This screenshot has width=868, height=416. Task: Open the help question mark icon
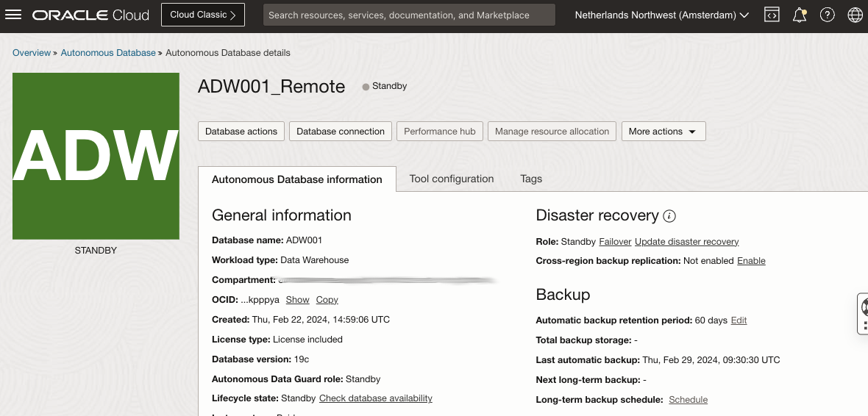point(827,15)
